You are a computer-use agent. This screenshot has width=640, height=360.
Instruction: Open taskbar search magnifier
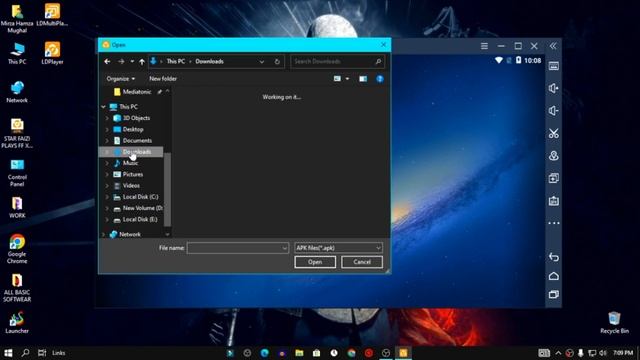click(x=25, y=353)
